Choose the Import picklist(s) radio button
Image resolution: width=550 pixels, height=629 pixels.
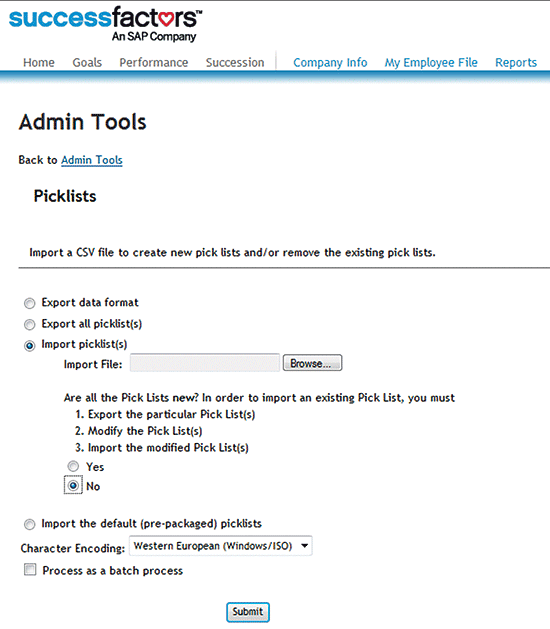point(30,345)
